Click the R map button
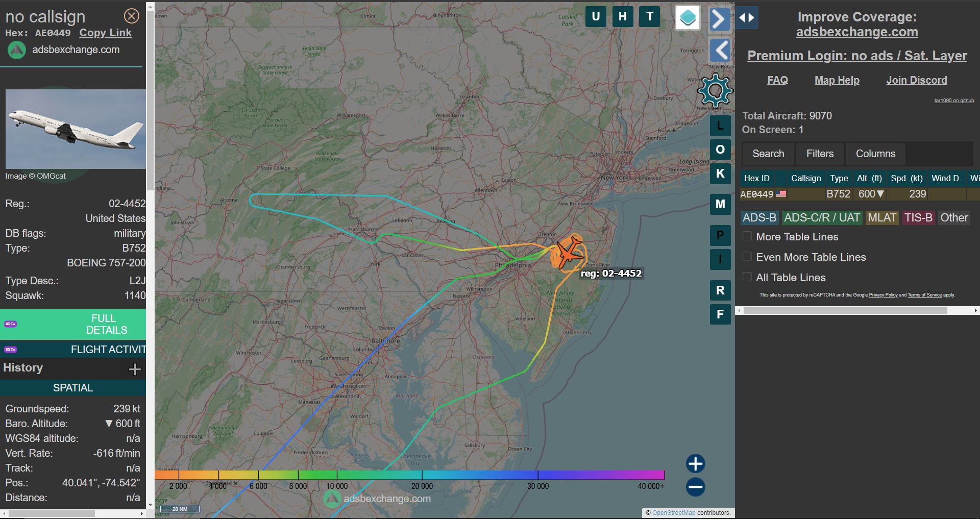 [x=720, y=290]
